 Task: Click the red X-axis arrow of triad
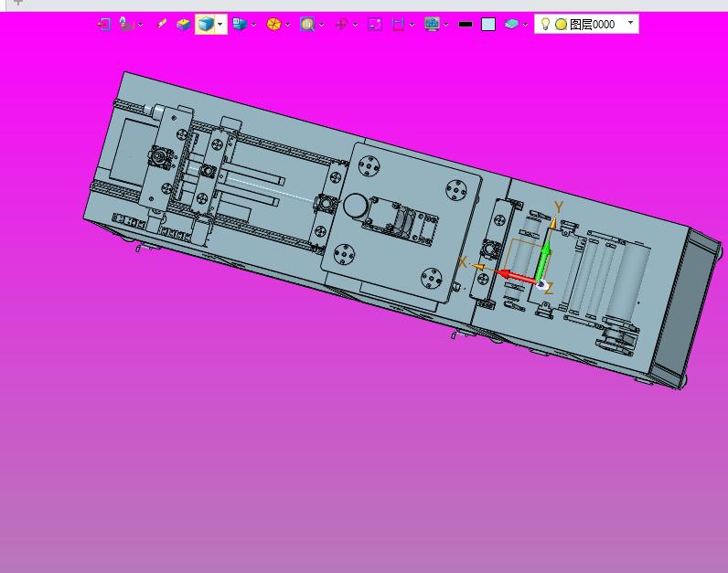(515, 276)
